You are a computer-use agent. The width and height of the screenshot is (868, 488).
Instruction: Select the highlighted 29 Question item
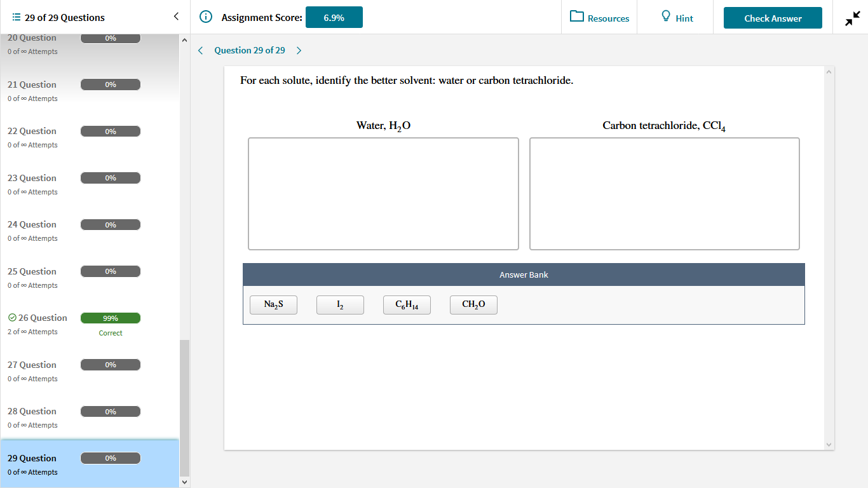[x=90, y=464]
